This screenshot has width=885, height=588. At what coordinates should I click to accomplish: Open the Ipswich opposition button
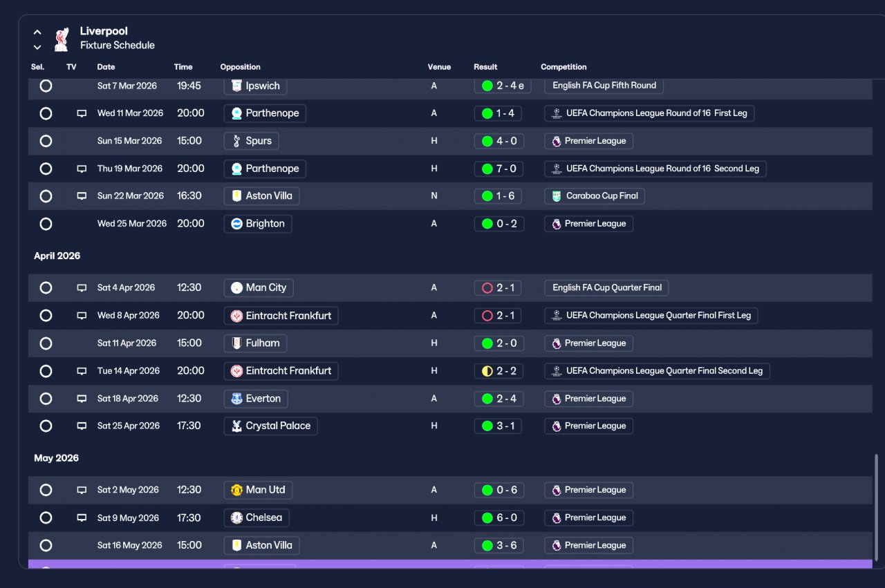(255, 86)
